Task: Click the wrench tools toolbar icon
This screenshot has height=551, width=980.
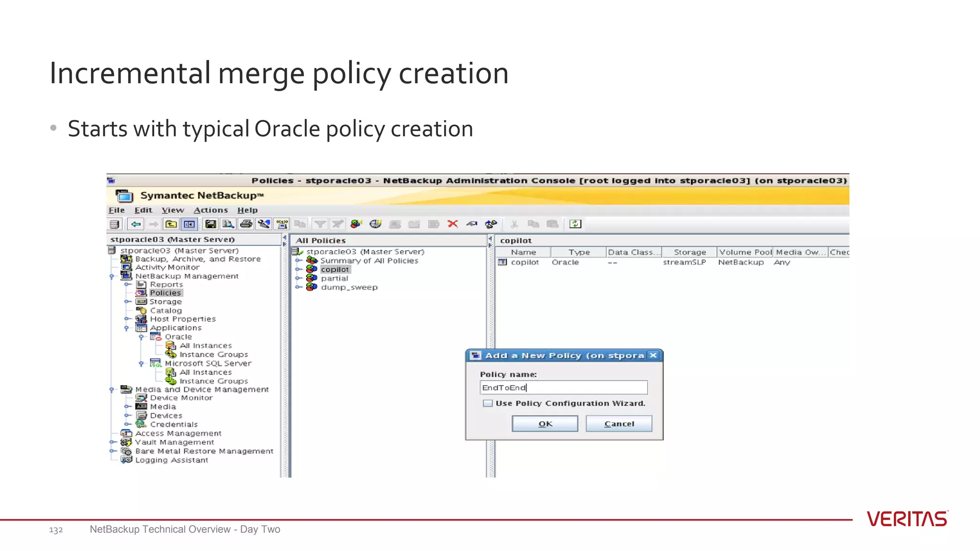Action: [x=264, y=224]
